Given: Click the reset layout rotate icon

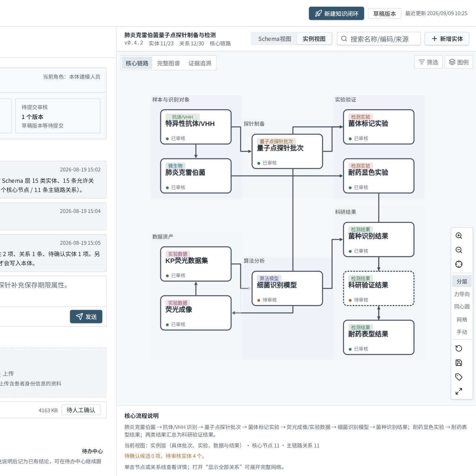Looking at the screenshot, I should pyautogui.click(x=459, y=348).
